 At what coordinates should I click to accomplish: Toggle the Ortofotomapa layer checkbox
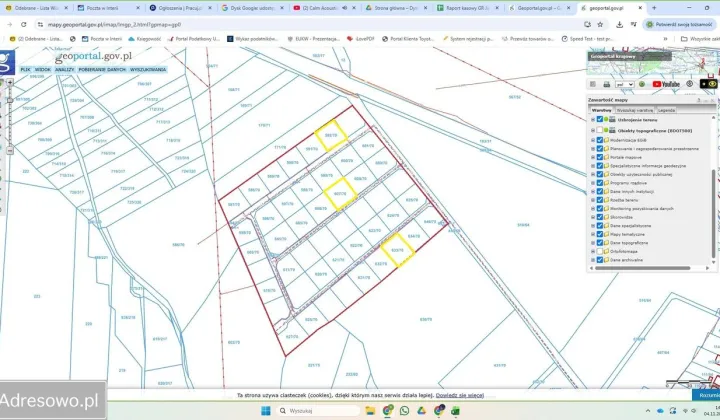600,251
